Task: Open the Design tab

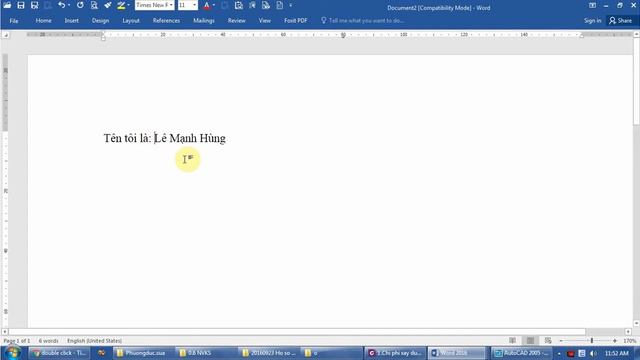Action: coord(100,20)
